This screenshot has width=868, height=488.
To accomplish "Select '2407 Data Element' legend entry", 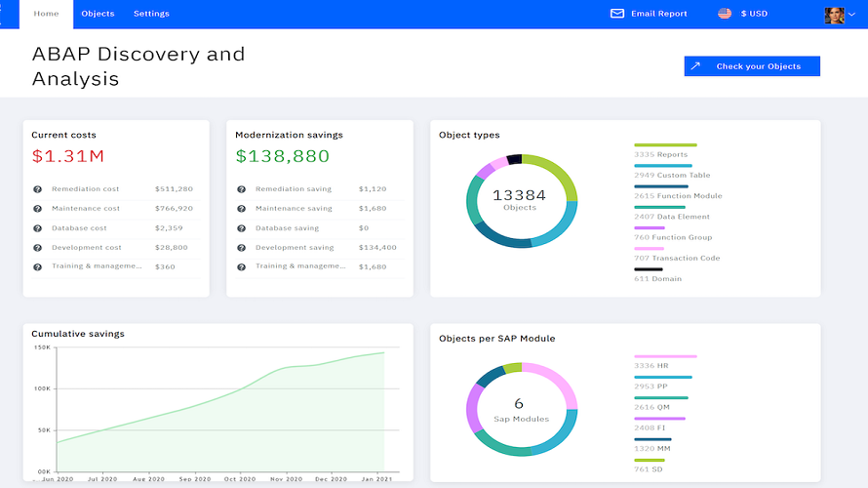I will pyautogui.click(x=672, y=217).
